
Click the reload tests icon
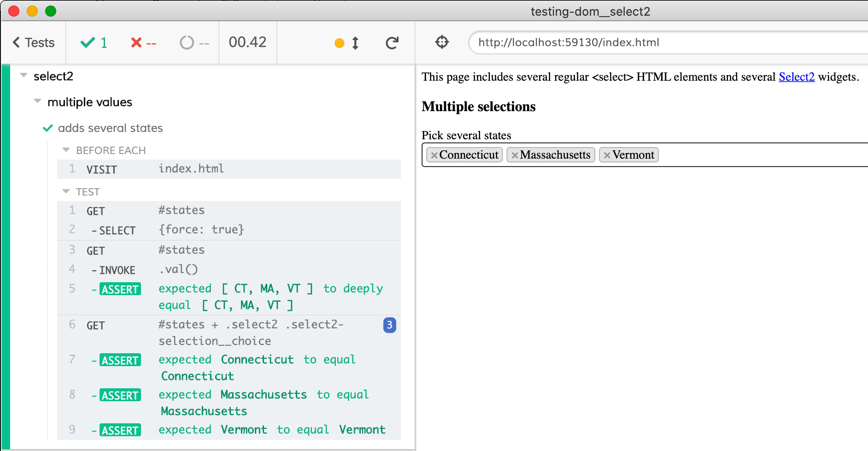coord(392,43)
